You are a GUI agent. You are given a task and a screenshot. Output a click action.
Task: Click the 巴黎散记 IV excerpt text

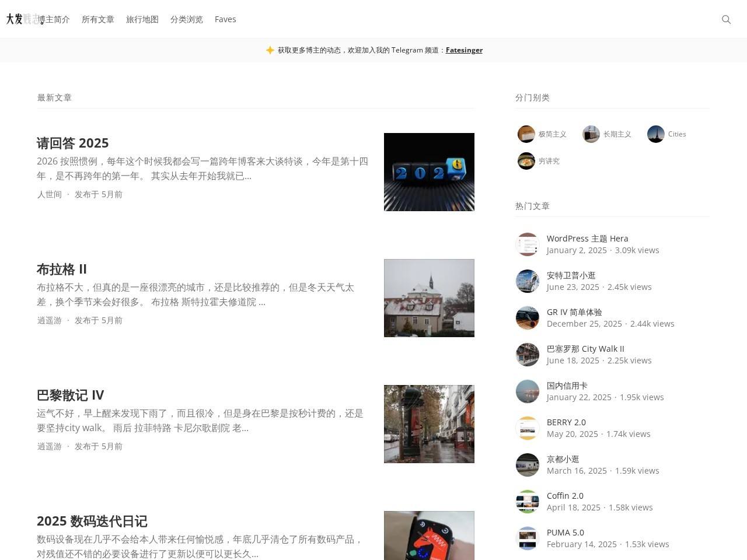pos(200,421)
